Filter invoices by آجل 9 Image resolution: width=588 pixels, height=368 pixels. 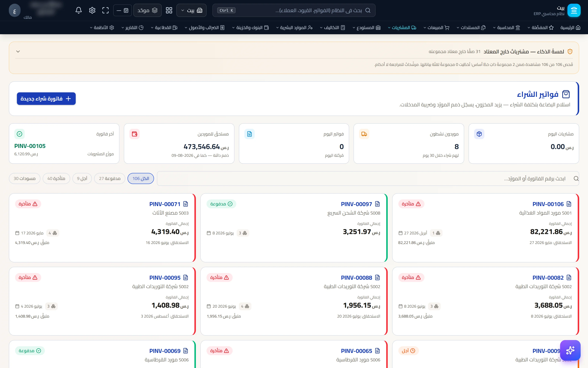pyautogui.click(x=82, y=179)
